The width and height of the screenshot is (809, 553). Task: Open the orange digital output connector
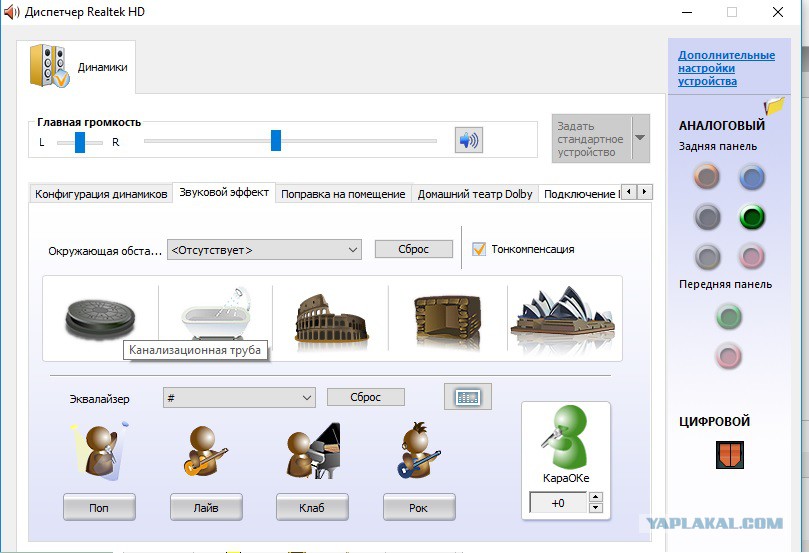coord(730,455)
